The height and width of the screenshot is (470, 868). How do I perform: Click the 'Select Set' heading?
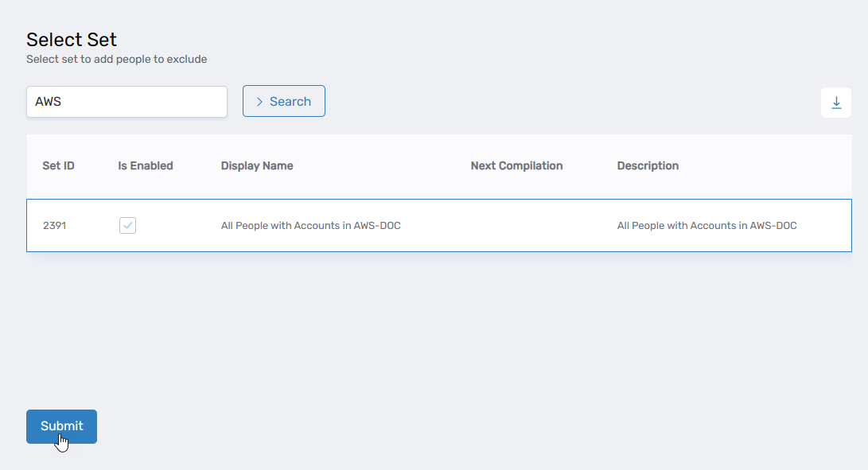tap(72, 40)
